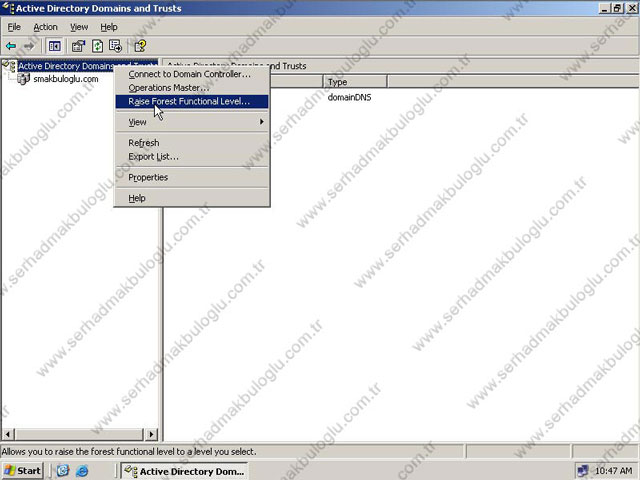
Task: Click the window title bar system icon
Action: 8,7
